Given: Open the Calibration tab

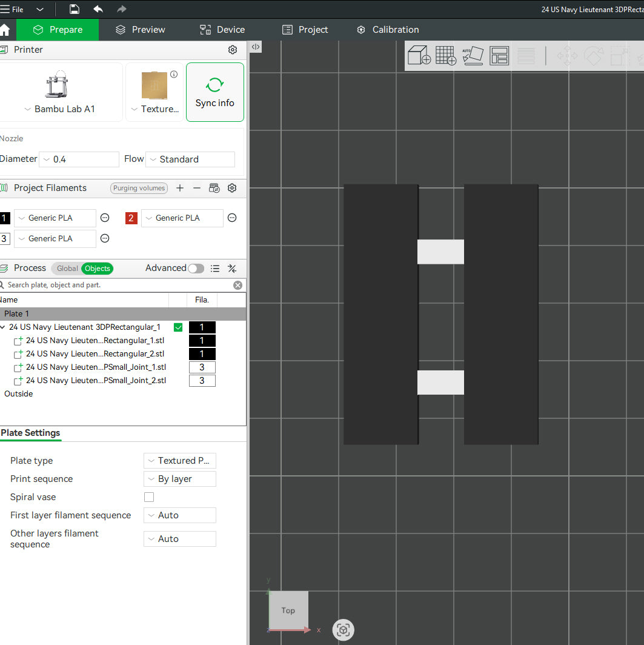Looking at the screenshot, I should point(388,30).
